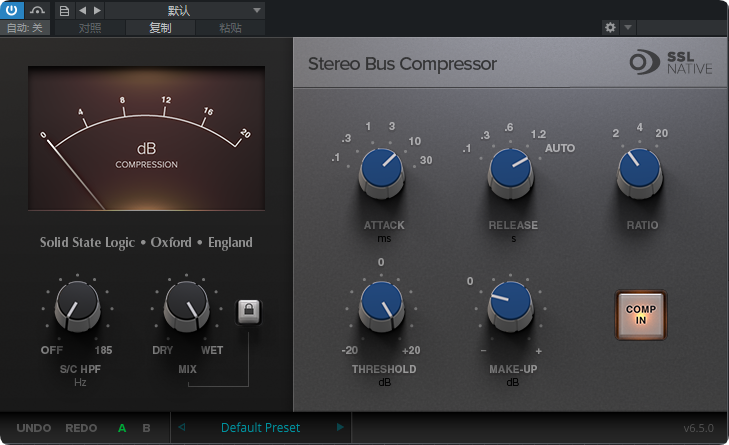This screenshot has height=445, width=729.
Task: Go to next preset with right arrow
Action: point(97,10)
